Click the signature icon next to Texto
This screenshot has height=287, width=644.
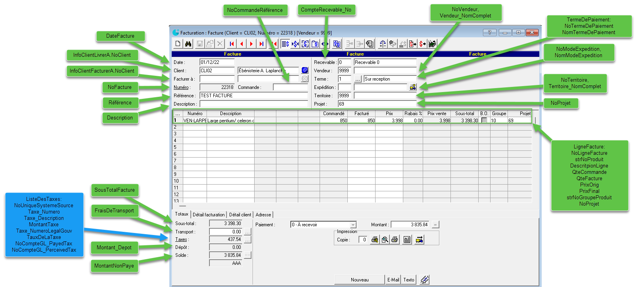tap(424, 280)
